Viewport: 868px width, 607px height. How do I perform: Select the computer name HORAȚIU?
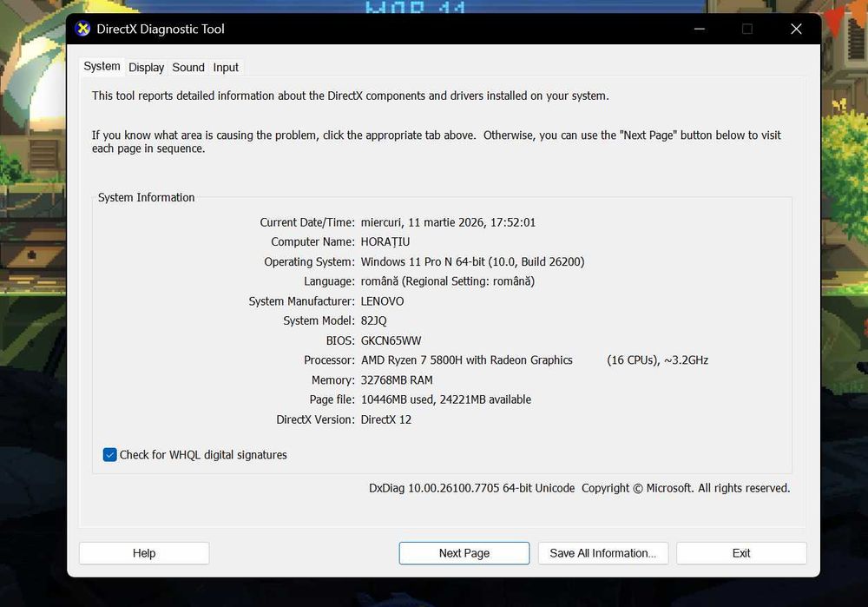click(x=385, y=242)
